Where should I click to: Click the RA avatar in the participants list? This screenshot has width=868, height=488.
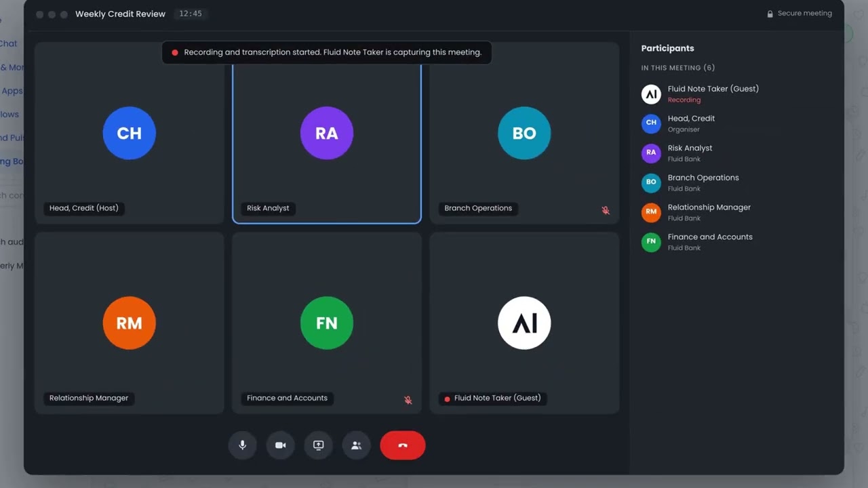point(651,153)
